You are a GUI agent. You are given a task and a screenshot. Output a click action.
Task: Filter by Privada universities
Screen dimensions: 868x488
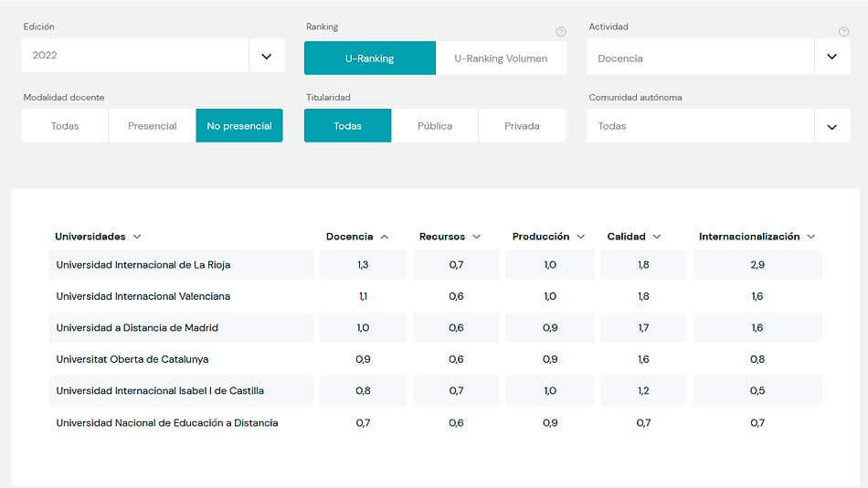(x=522, y=126)
